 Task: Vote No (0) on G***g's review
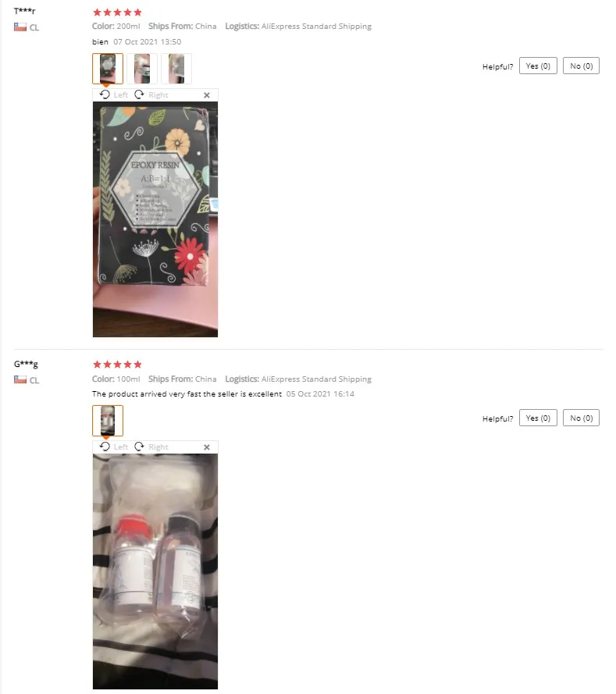[581, 418]
